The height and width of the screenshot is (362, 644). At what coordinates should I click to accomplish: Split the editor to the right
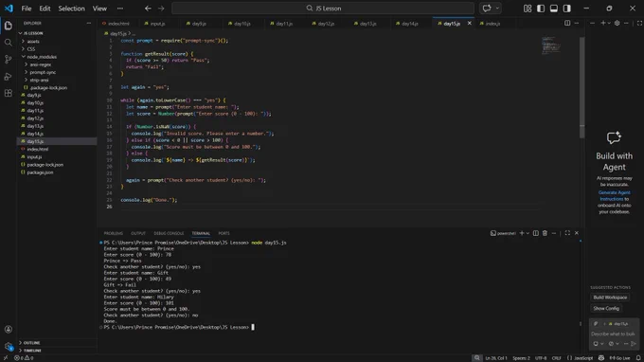(567, 24)
